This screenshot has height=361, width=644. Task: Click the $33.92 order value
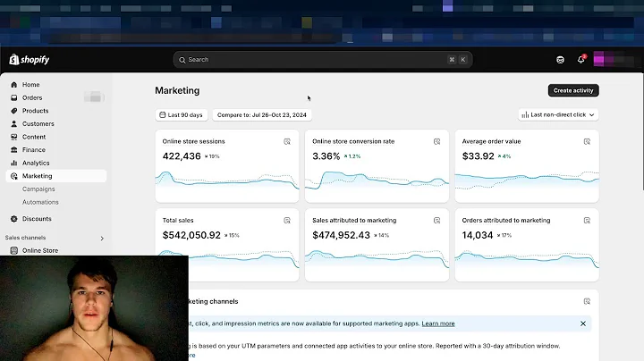point(478,156)
